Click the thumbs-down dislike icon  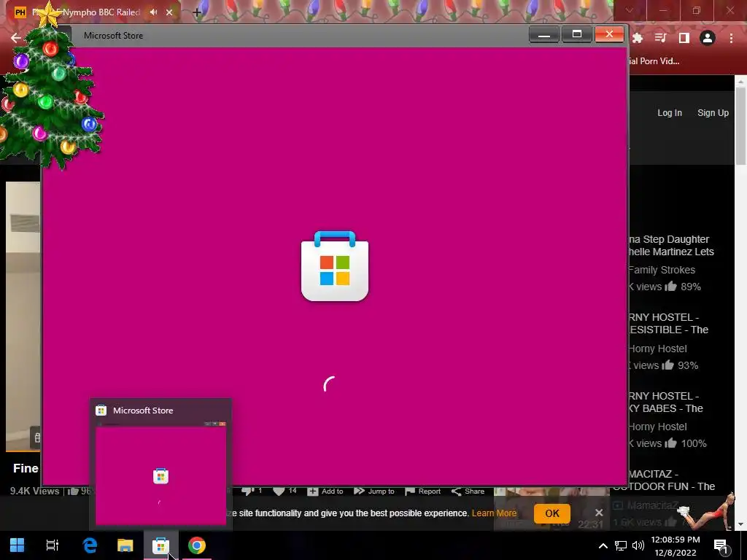(x=248, y=491)
